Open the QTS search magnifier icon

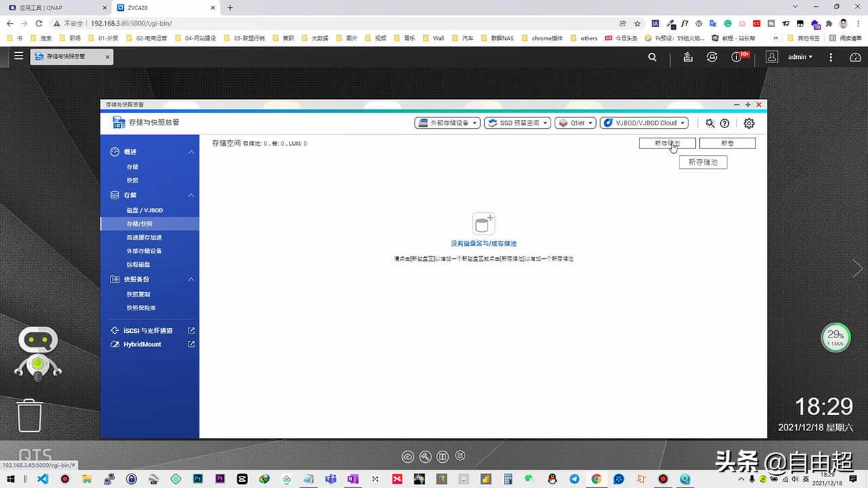(652, 57)
